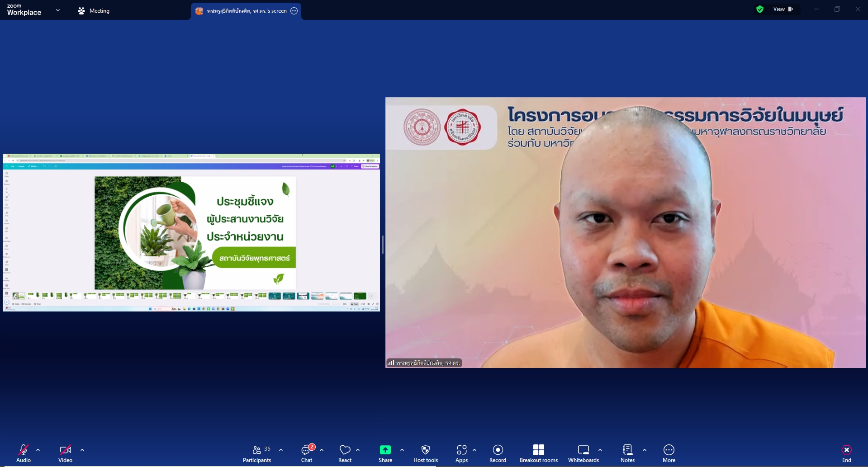Toggle the Record meeting button
The width and height of the screenshot is (868, 467).
coord(498,453)
